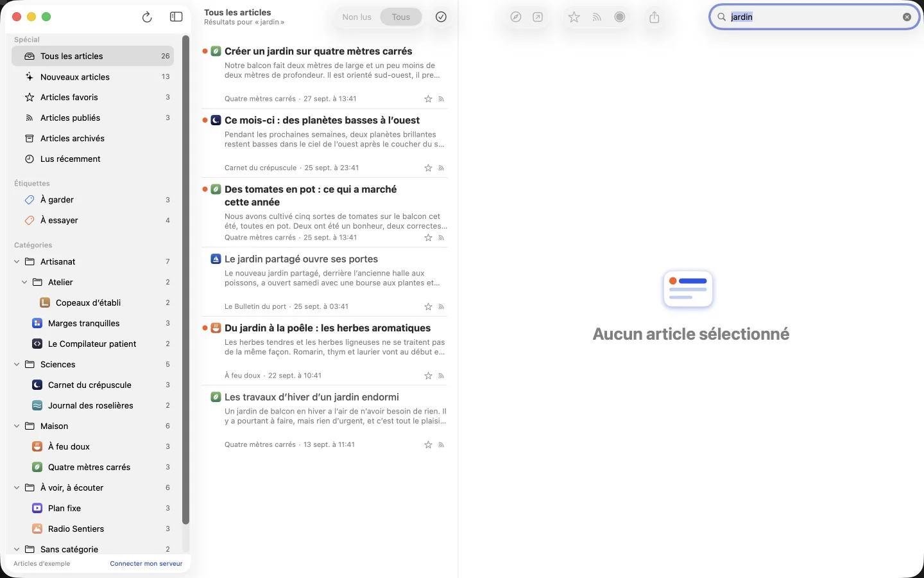
Task: Star article Créer un jardin sur quatre mètres carrés
Action: point(428,99)
